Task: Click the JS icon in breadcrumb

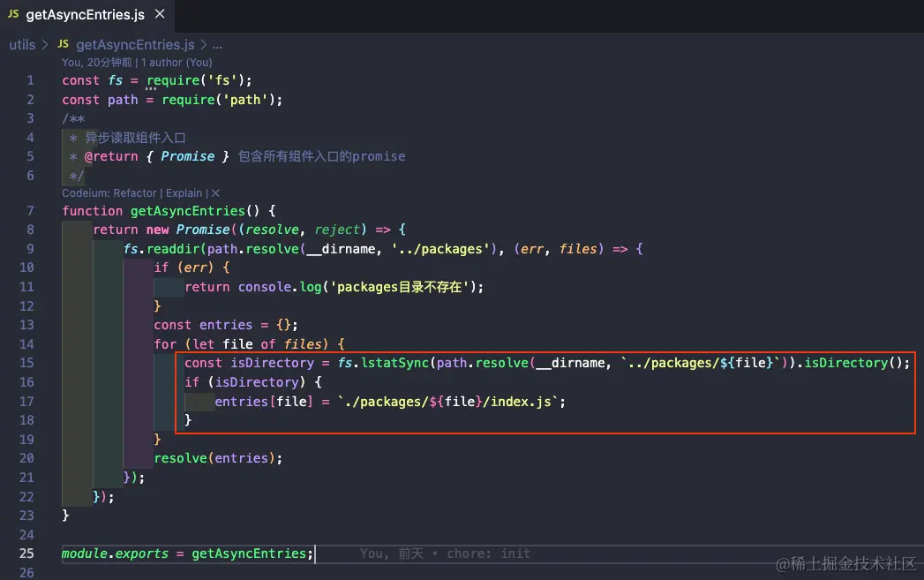Action: click(64, 44)
